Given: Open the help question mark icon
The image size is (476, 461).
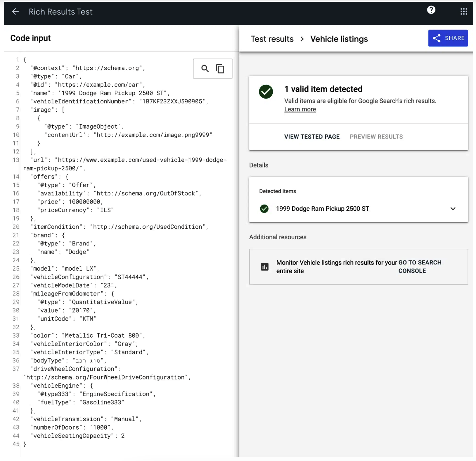Looking at the screenshot, I should pos(431,10).
